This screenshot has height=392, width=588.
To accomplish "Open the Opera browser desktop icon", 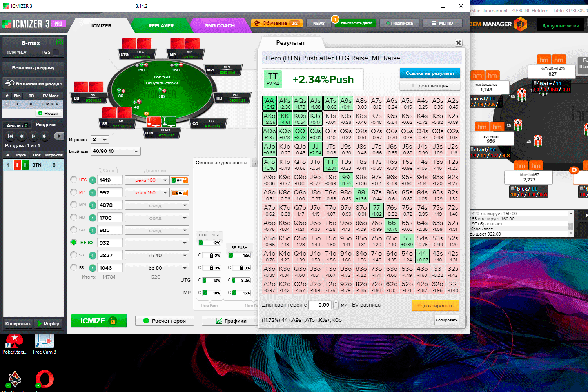I will point(44,379).
